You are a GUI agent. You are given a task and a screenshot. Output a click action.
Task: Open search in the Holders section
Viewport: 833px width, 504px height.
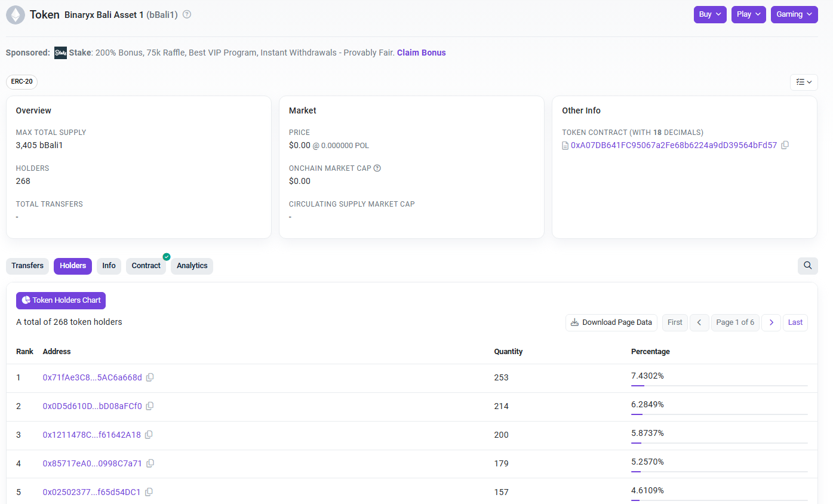point(807,265)
